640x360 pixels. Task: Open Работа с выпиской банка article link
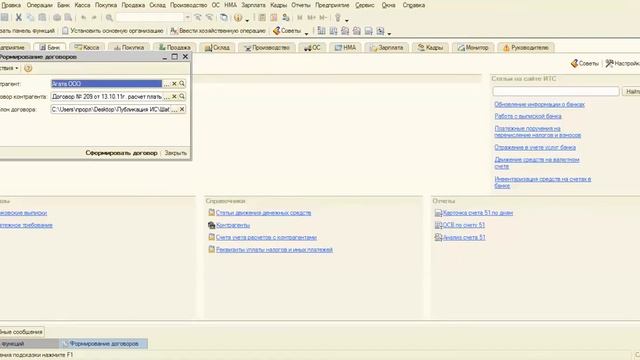pos(528,116)
